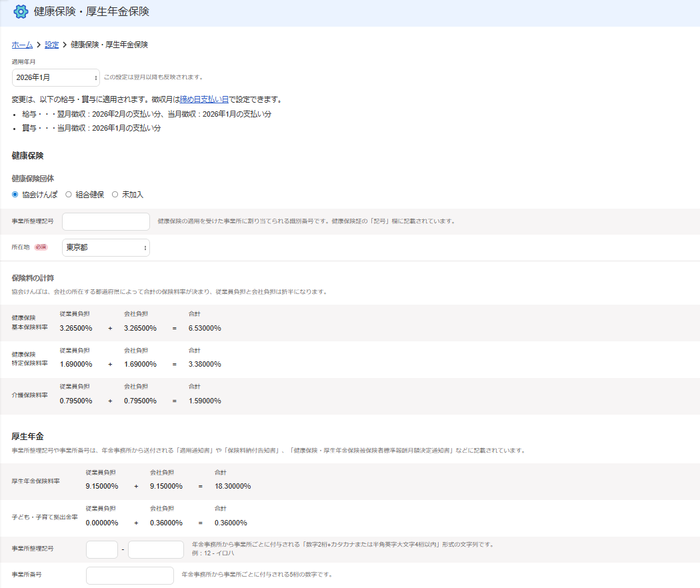
Task: Click the 6.53000% total basic rate value
Action: (205, 328)
